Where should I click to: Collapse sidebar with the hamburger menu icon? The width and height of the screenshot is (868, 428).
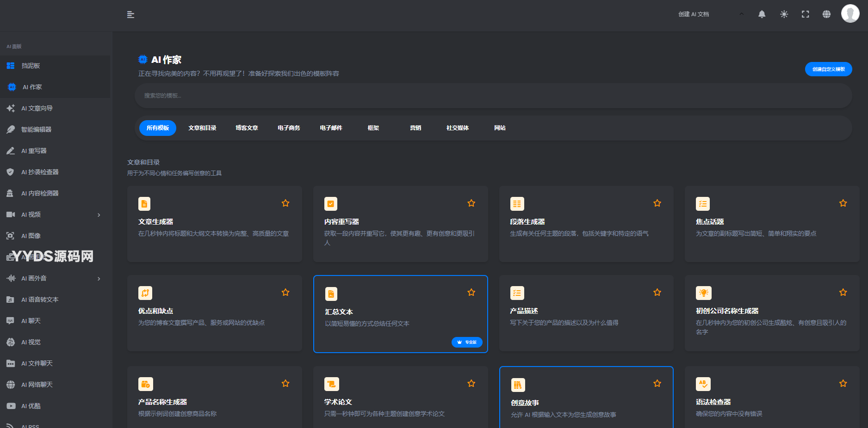coord(130,15)
